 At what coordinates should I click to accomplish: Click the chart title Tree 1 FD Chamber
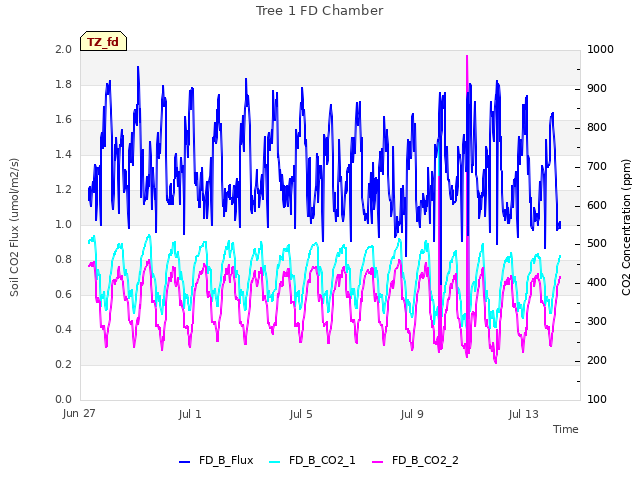point(320,11)
